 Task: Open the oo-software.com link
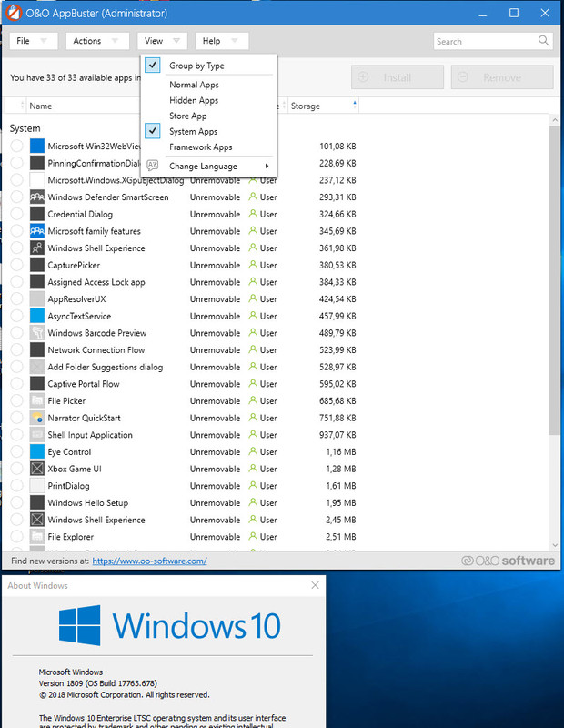(x=149, y=561)
